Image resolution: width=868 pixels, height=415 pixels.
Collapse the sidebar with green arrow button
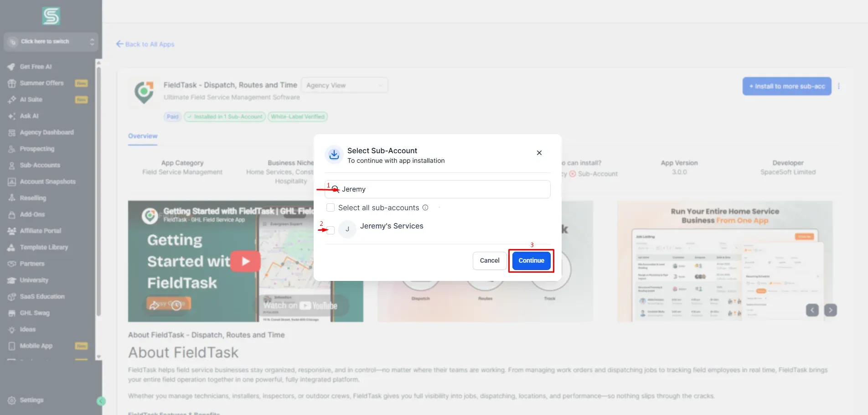tap(101, 401)
